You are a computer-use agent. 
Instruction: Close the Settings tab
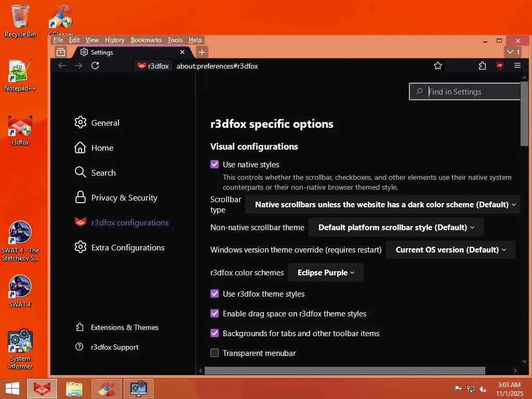click(x=182, y=52)
